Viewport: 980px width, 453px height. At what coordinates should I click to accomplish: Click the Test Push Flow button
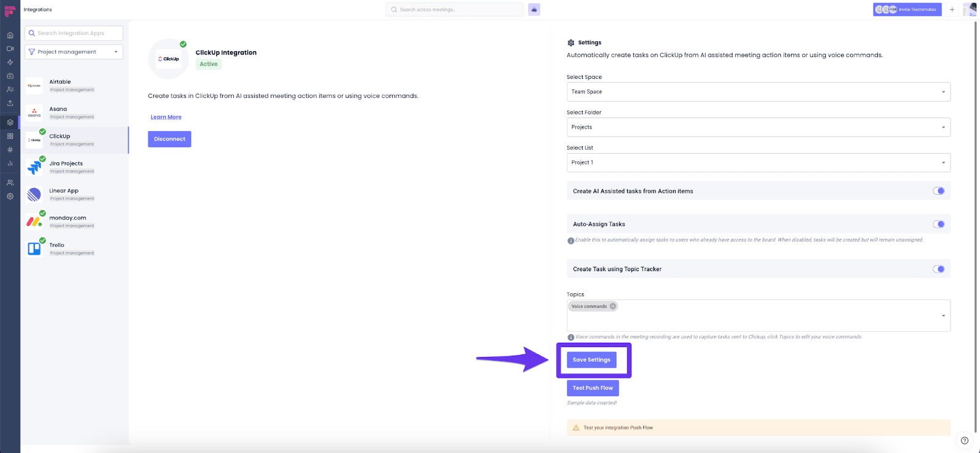593,388
